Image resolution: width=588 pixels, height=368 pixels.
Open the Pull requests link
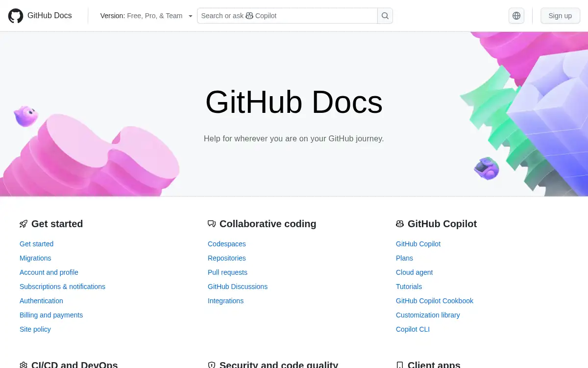(x=227, y=272)
